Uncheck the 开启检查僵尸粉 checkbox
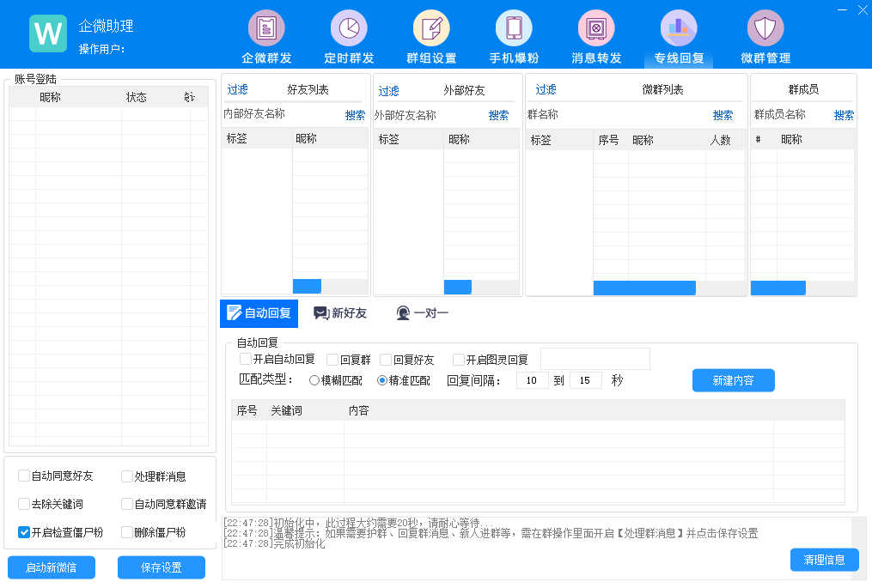 (24, 532)
